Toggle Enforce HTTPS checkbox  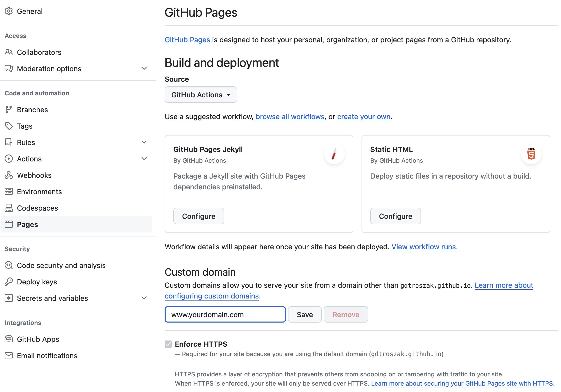(x=168, y=344)
